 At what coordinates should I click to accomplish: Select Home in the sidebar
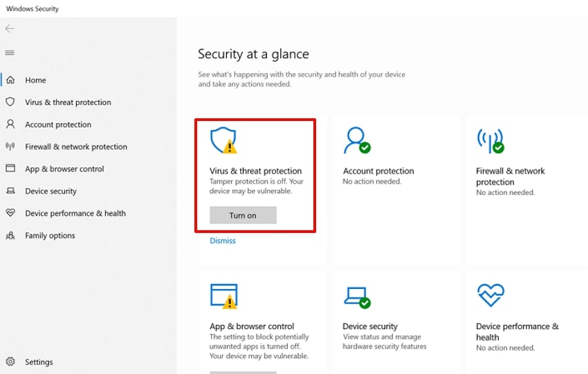pyautogui.click(x=35, y=80)
